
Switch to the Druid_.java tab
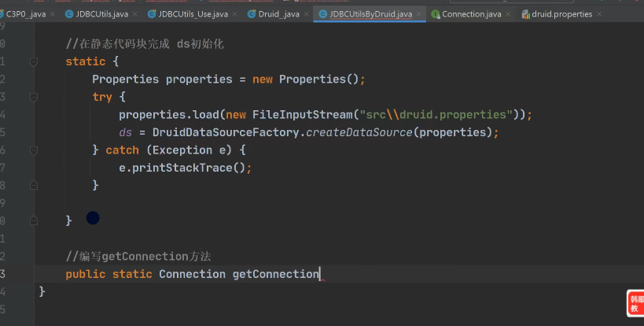[279, 14]
